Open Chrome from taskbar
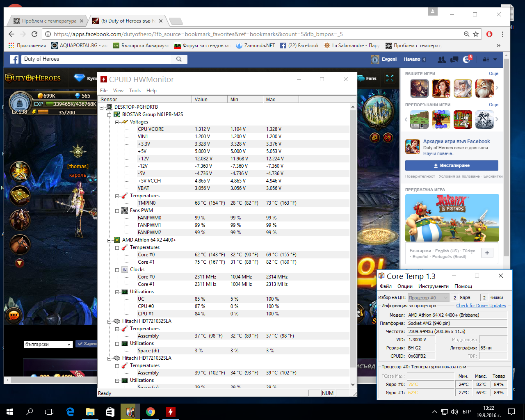 pyautogui.click(x=151, y=411)
